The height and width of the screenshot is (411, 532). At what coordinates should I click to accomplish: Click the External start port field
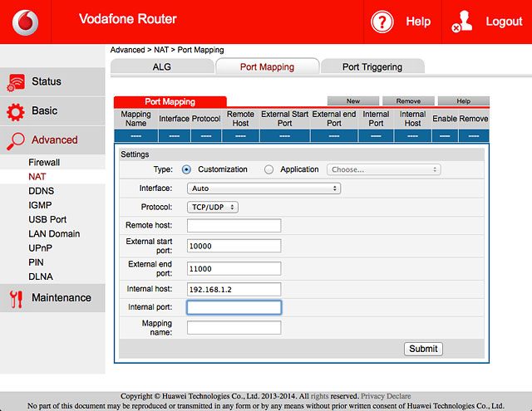point(234,246)
